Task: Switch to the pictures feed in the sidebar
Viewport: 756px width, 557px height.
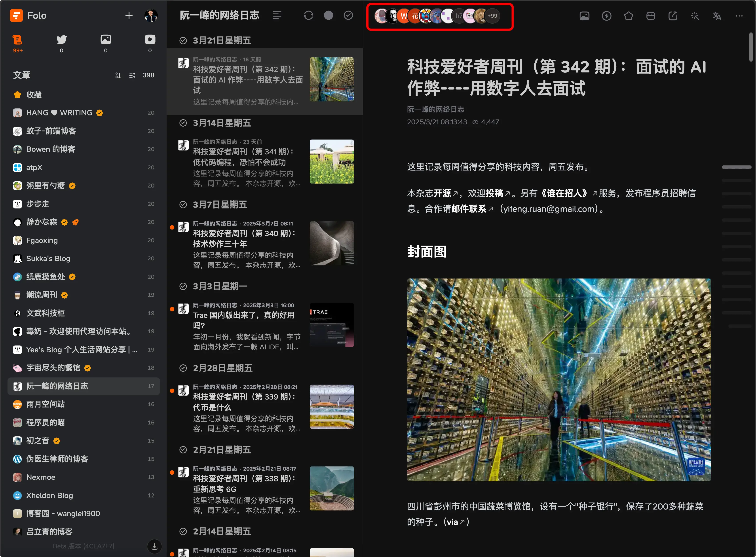Action: point(106,40)
